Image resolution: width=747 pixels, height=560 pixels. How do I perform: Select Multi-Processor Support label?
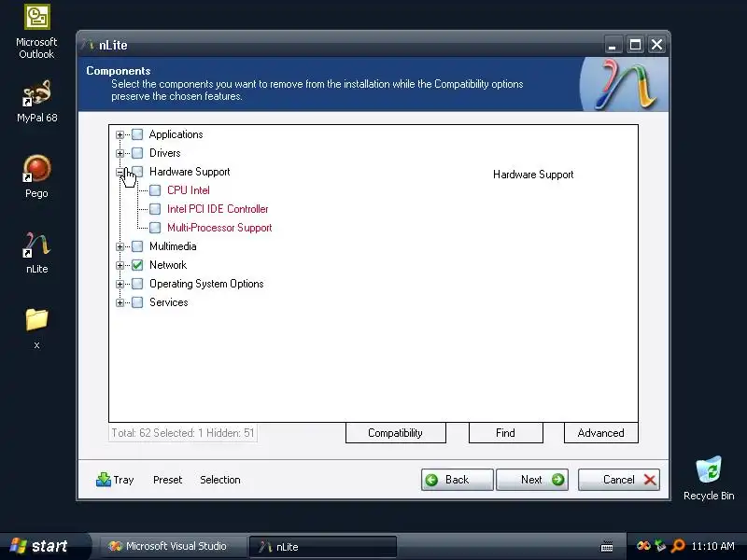coord(219,228)
